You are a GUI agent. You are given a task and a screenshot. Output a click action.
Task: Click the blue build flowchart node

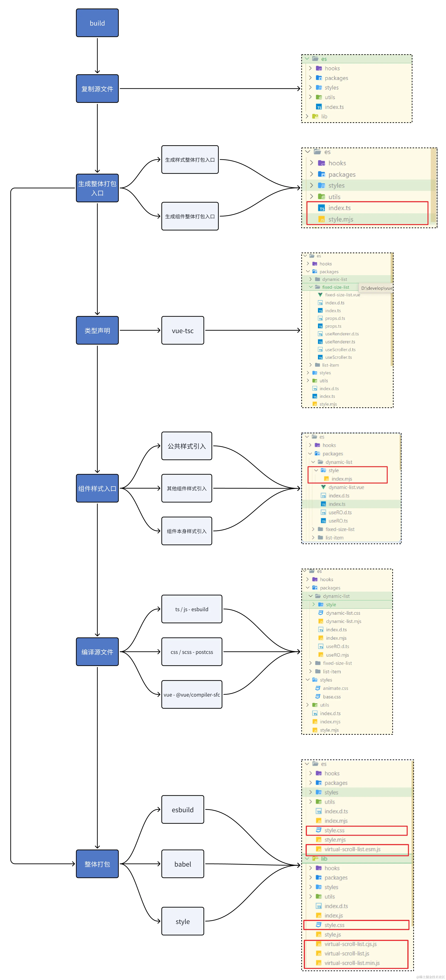(x=97, y=23)
